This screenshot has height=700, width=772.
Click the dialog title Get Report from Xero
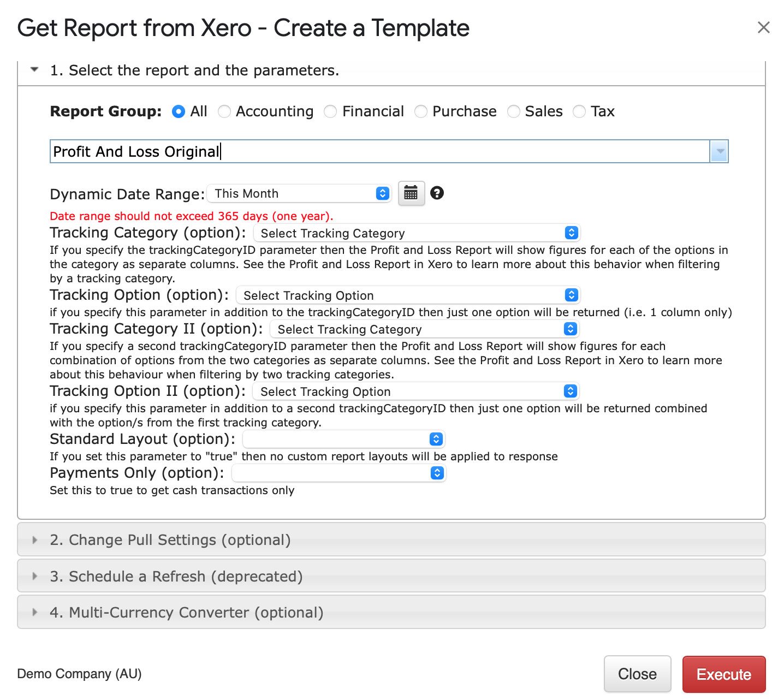pyautogui.click(x=244, y=28)
